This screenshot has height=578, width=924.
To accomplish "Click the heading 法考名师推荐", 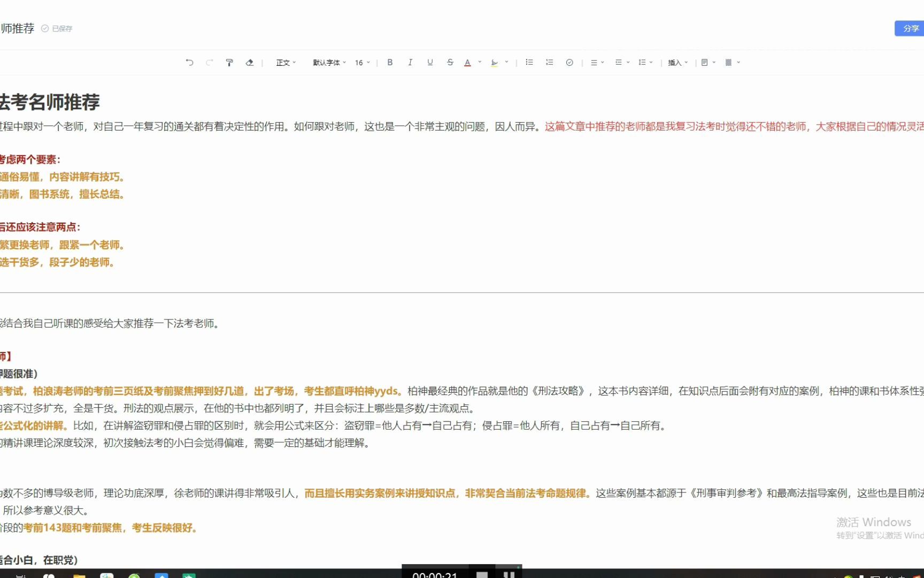I will (50, 102).
